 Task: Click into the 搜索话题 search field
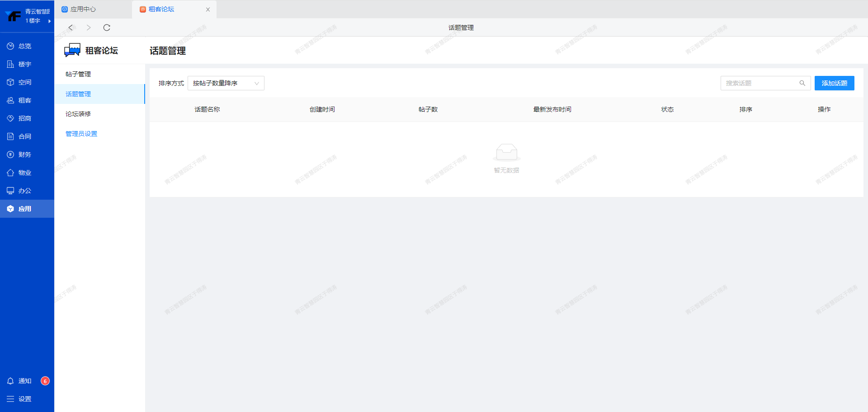coord(759,83)
